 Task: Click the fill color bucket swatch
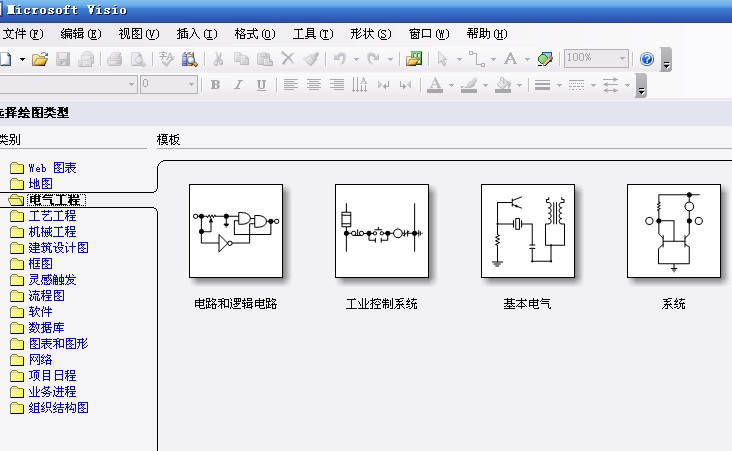503,85
